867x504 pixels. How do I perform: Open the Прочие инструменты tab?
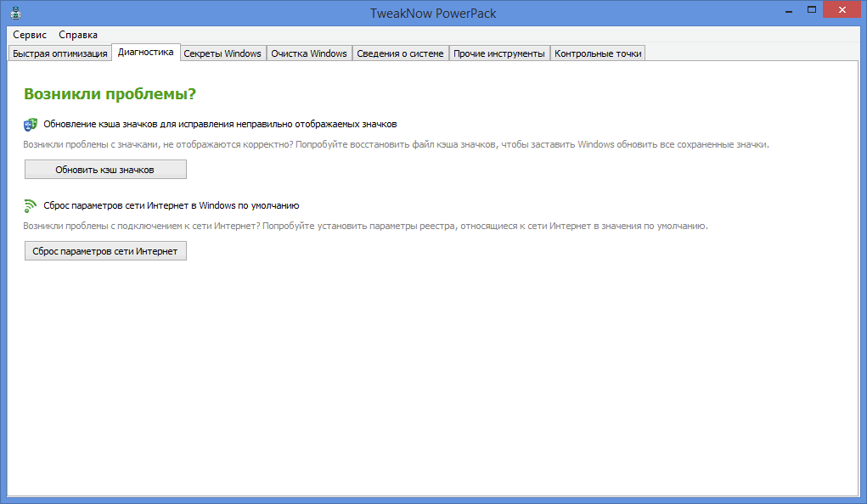click(x=498, y=53)
